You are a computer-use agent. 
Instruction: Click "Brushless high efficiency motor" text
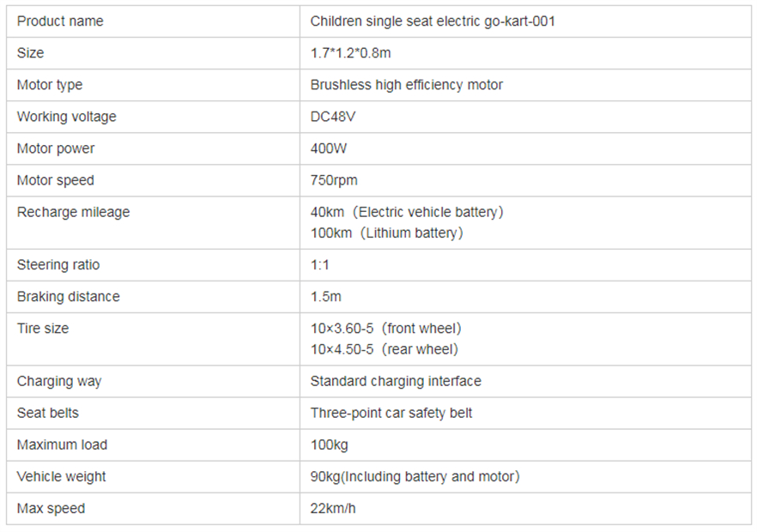pos(406,85)
